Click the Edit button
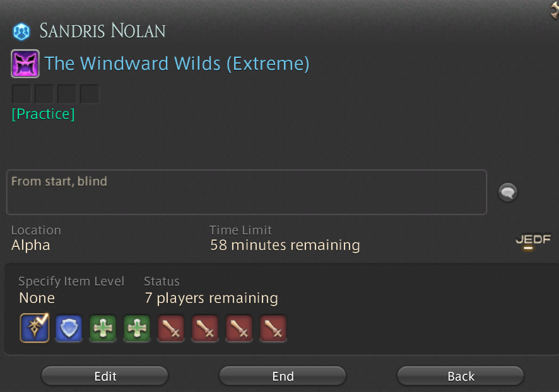Screen dimensions: 559x392 [105, 376]
